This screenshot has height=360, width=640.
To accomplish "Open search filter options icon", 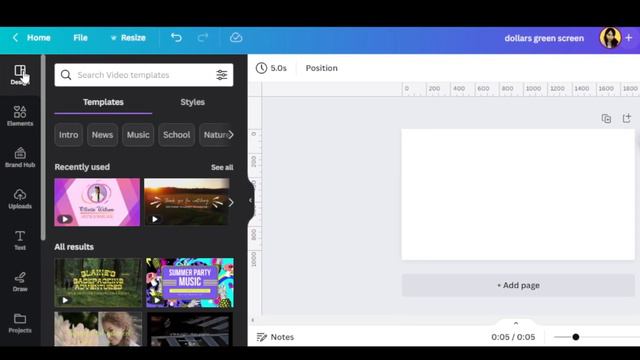I will (x=222, y=75).
